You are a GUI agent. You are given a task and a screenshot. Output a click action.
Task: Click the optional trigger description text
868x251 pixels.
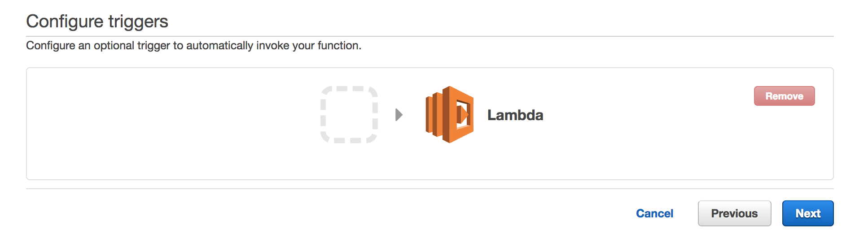(x=193, y=46)
